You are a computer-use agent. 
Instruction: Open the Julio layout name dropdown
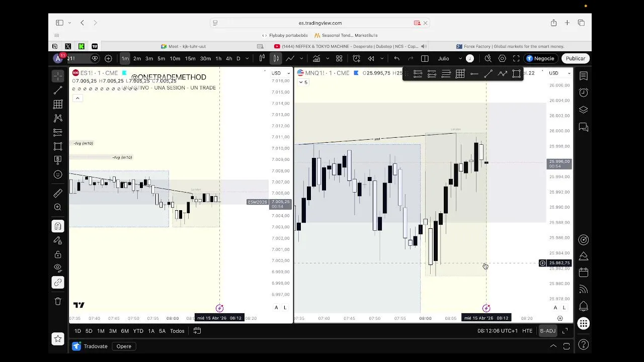tap(450, 59)
